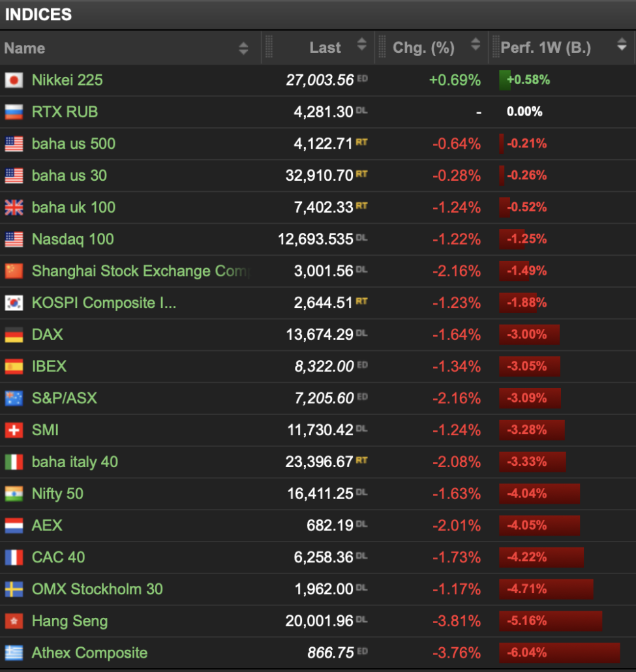This screenshot has width=636, height=672.
Task: Click the Italy flag beside baha italy 40
Action: pos(14,462)
